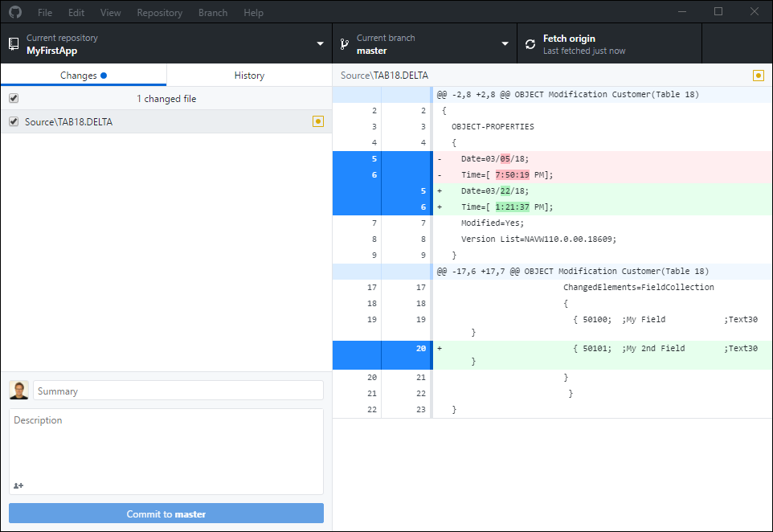Focus the Summary input field

[178, 391]
